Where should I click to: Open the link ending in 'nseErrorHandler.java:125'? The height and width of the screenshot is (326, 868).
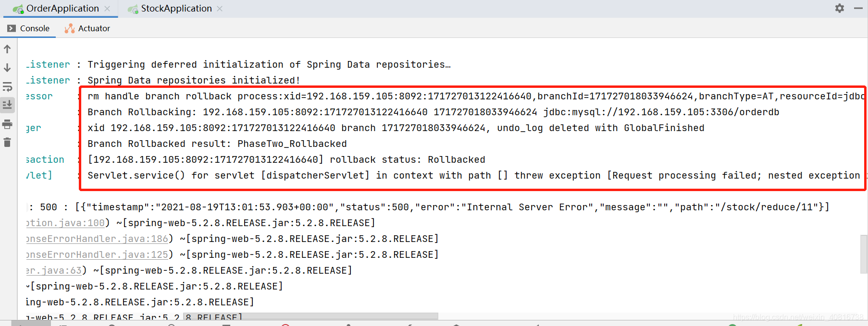97,254
